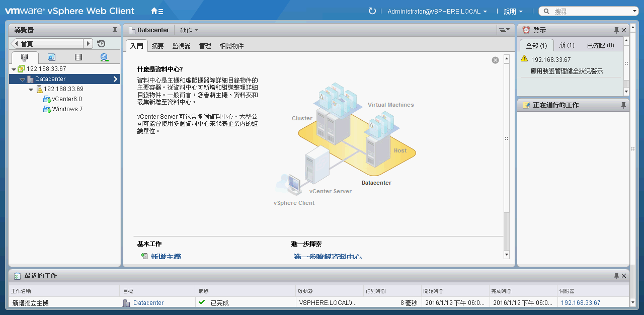Click the Datacenter row right chevron
This screenshot has height=315, width=644.
point(115,79)
